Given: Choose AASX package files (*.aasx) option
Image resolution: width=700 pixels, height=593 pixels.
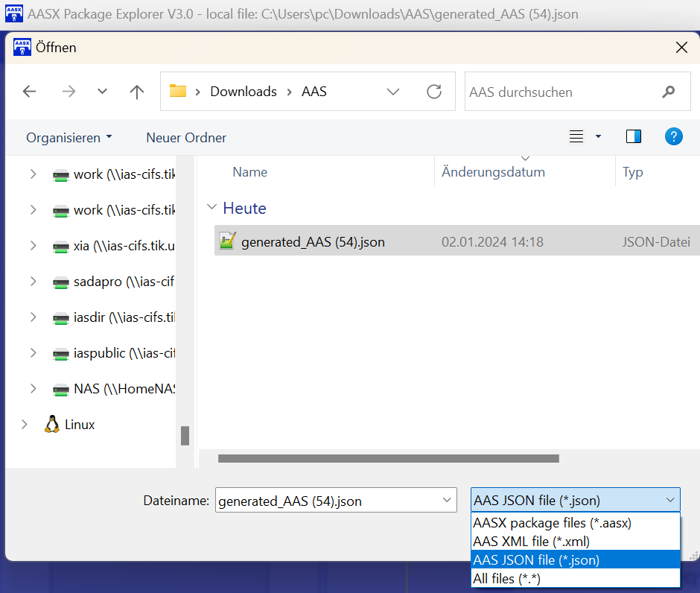Looking at the screenshot, I should (x=552, y=523).
